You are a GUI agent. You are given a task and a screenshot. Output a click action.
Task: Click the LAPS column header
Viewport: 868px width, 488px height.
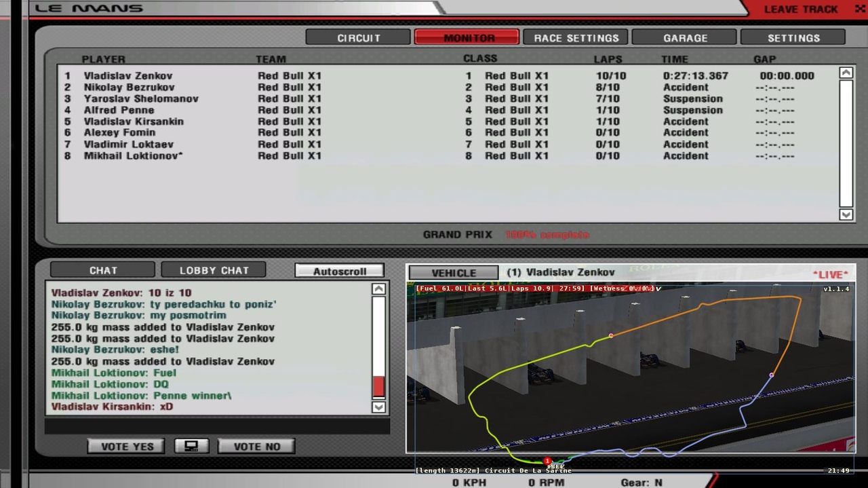tap(608, 59)
